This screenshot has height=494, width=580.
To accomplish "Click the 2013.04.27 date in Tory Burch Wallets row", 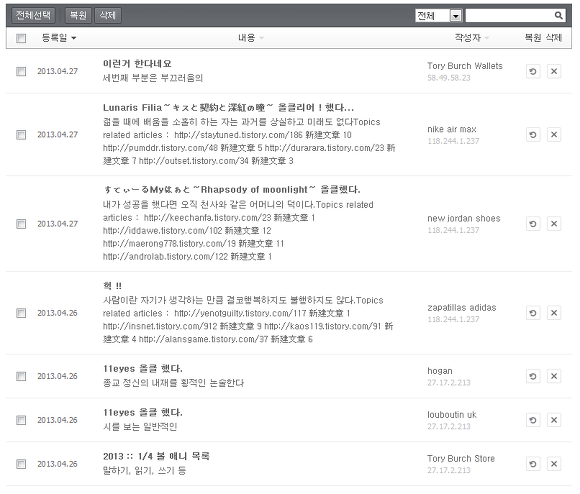I will pyautogui.click(x=57, y=71).
